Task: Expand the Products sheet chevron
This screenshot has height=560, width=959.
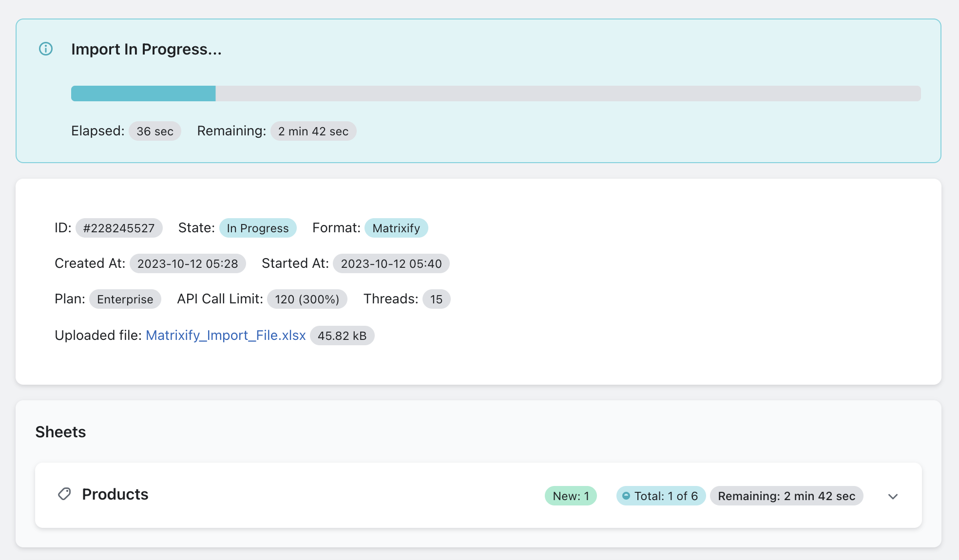Action: (x=893, y=496)
